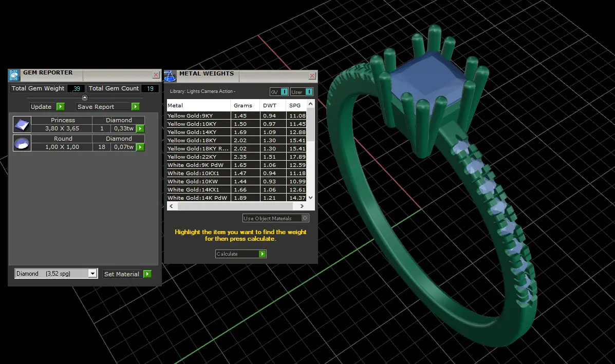This screenshot has height=364, width=615.
Task: Click green arrow next to Update
Action: pyautogui.click(x=61, y=107)
